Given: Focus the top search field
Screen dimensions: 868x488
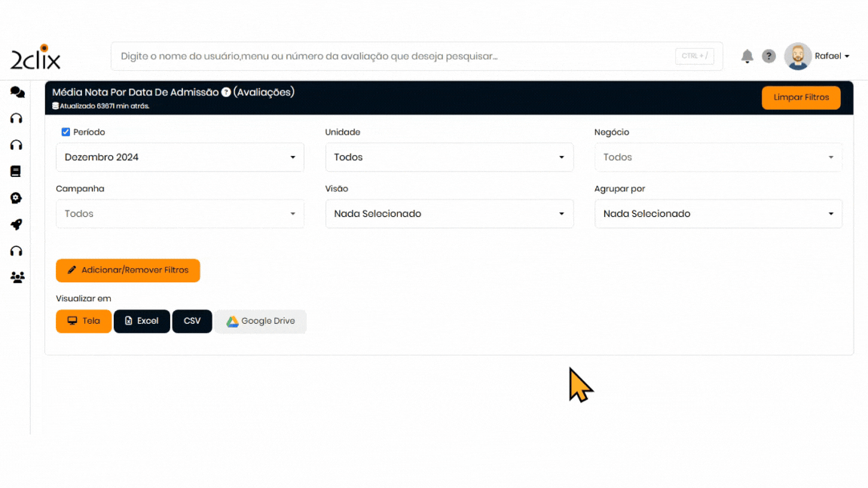Looking at the screenshot, I should click(x=392, y=56).
